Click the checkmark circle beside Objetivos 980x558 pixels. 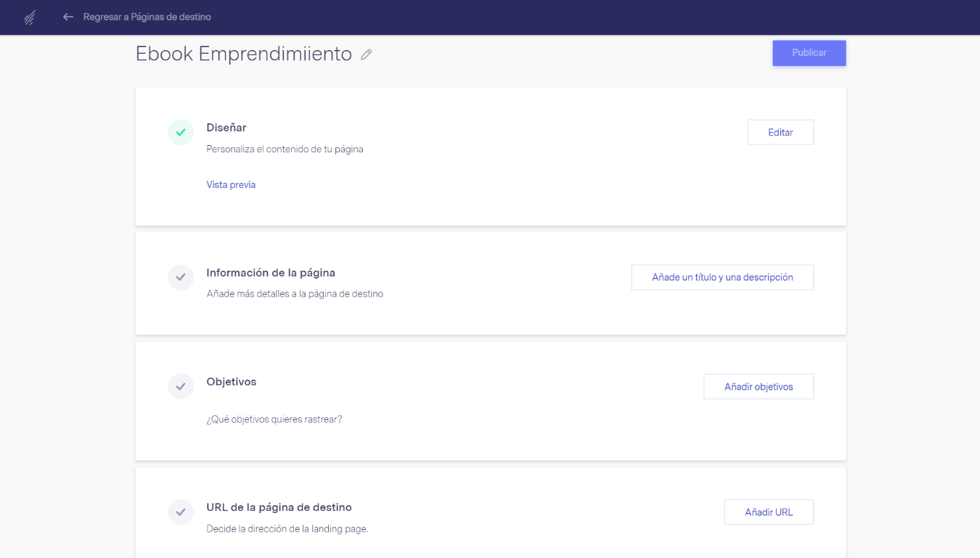pyautogui.click(x=181, y=386)
